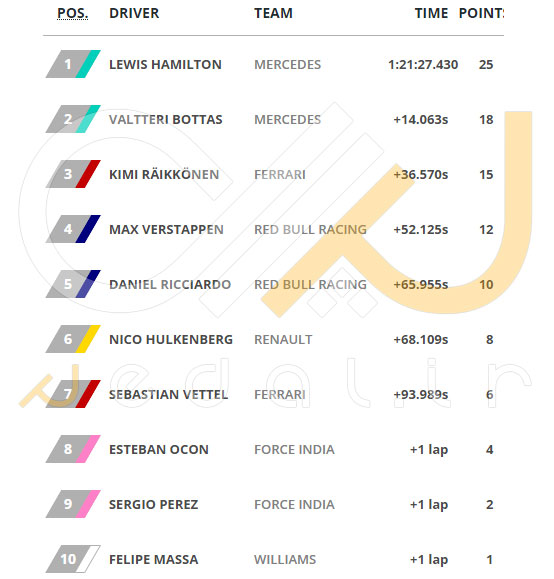Click the TEAM column header
This screenshot has height=579, width=554.
(273, 13)
